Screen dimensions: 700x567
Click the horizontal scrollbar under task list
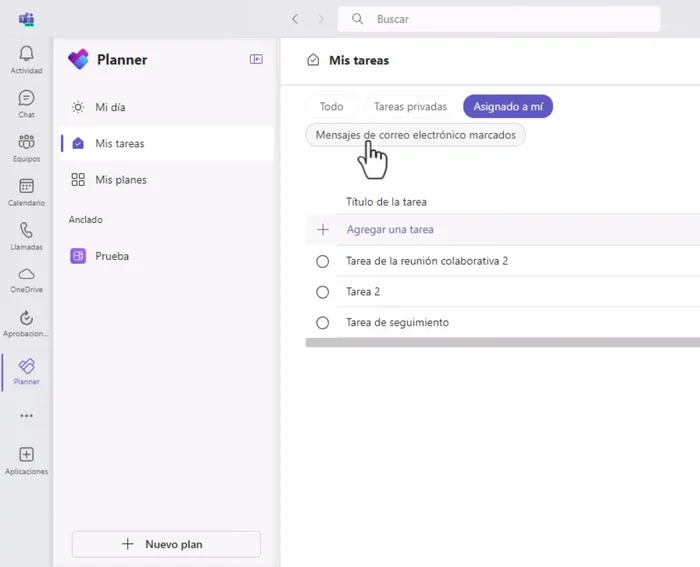pos(503,342)
